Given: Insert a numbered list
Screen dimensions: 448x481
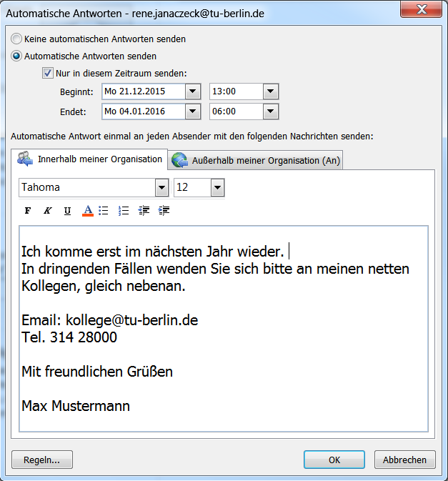Looking at the screenshot, I should [124, 211].
